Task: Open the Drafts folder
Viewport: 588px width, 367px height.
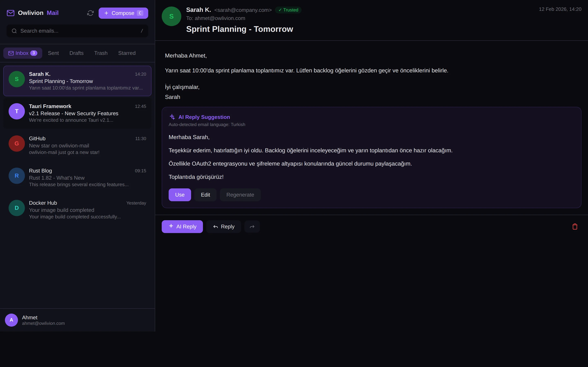Action: pos(76,53)
